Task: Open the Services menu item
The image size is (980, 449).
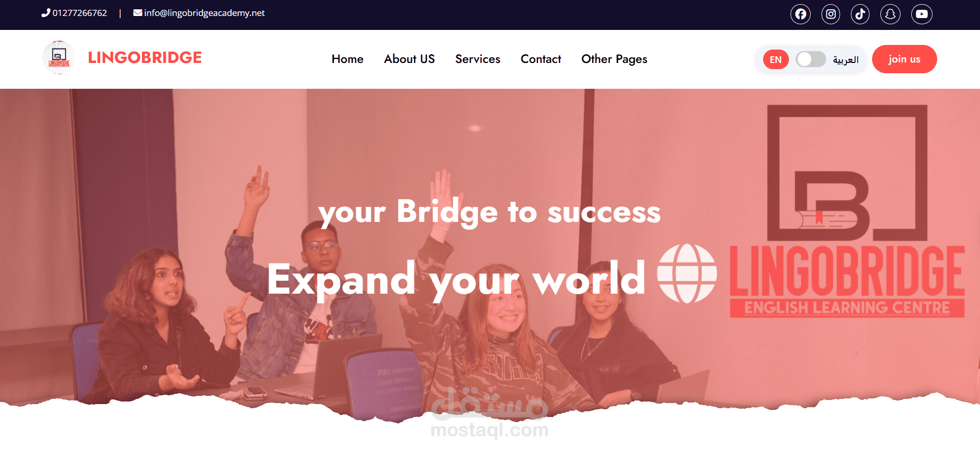Action: (478, 59)
